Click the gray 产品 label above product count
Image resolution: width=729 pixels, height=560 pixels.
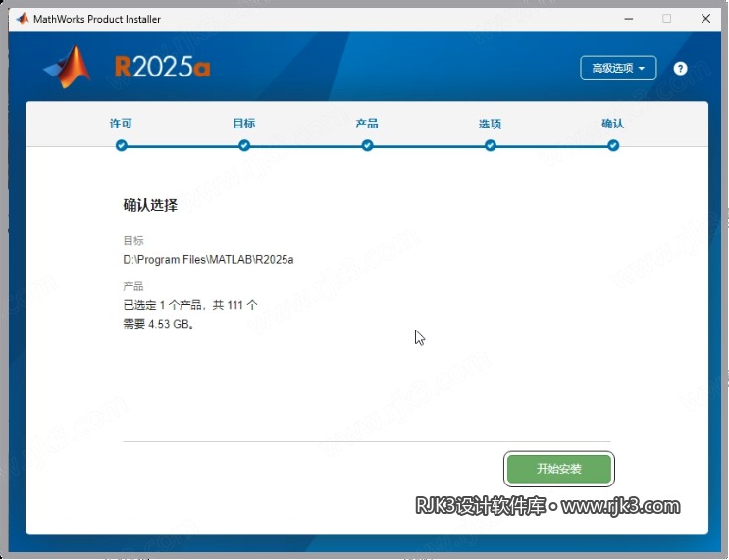pyautogui.click(x=133, y=286)
